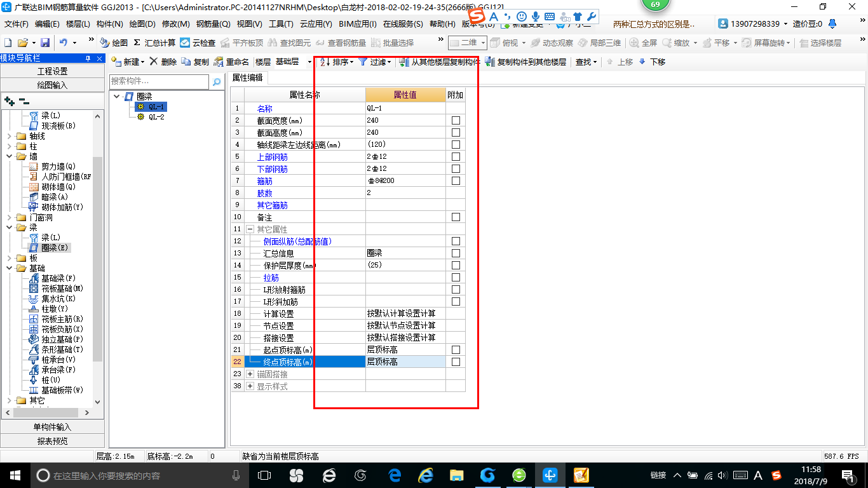Click the 复制 copy component button
The height and width of the screenshot is (488, 868).
[x=195, y=62]
